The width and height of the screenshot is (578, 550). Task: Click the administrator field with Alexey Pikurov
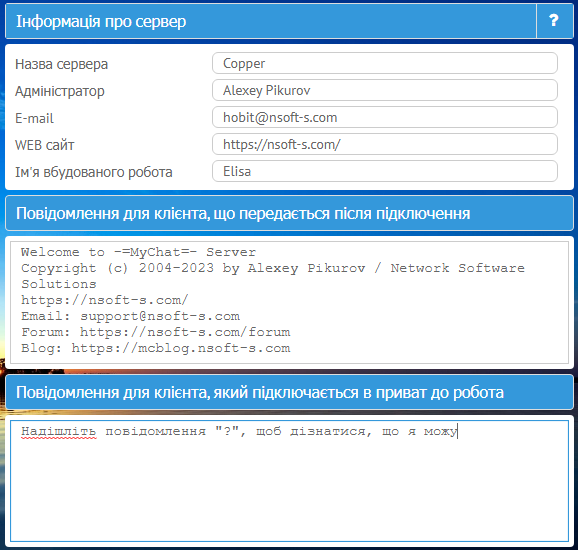(384, 90)
